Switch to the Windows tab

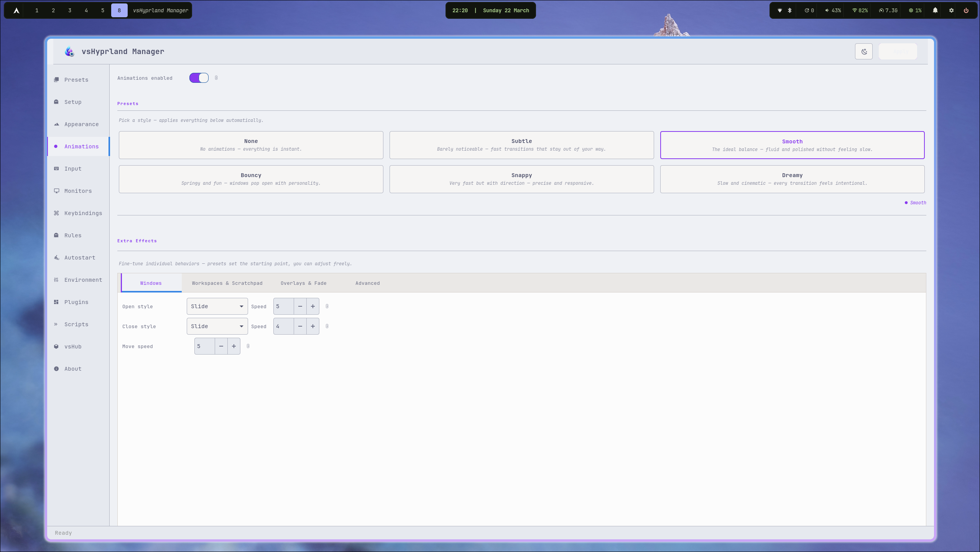coord(151,283)
